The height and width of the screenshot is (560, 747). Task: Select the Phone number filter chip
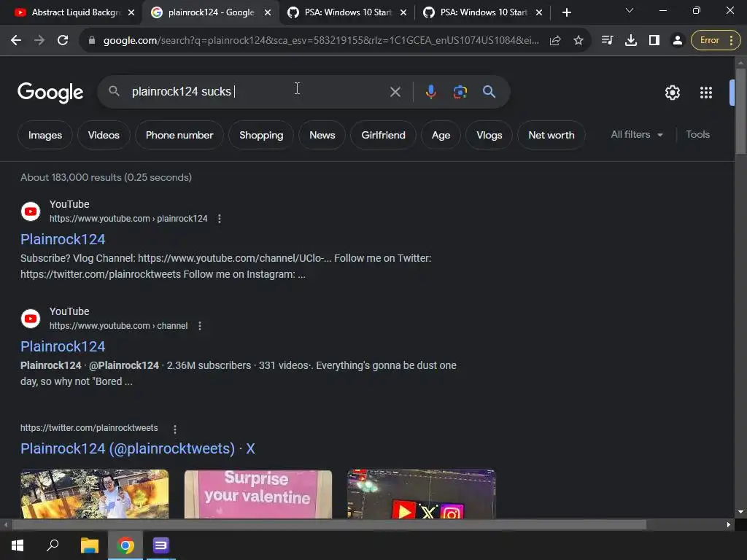pos(179,135)
